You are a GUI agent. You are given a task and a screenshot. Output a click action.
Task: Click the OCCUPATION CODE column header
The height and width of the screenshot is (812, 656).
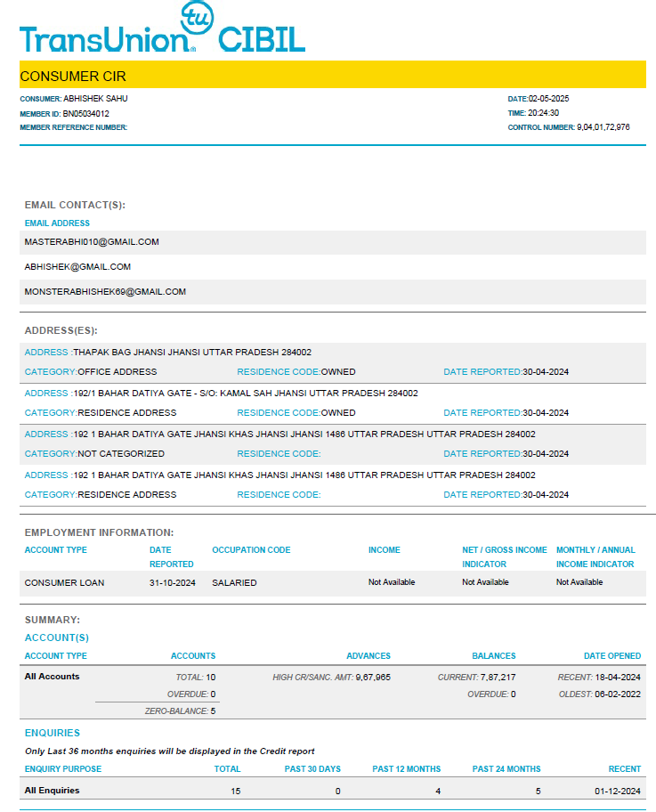coord(251,550)
